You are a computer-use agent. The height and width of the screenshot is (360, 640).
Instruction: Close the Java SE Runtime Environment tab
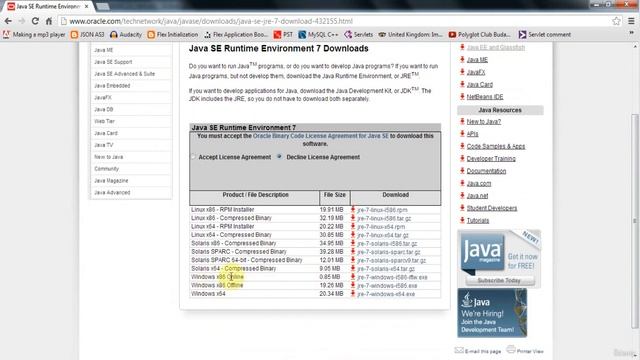87,7
